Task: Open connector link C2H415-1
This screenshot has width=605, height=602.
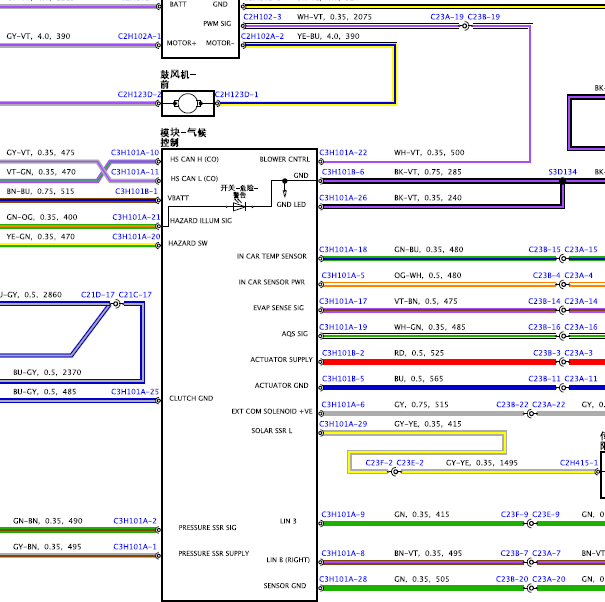Action: 579,463
